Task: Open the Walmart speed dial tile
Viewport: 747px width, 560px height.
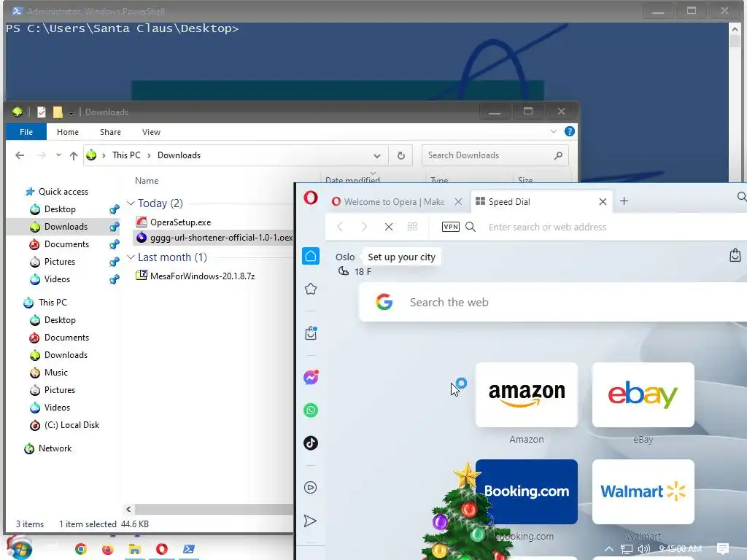Action: [x=643, y=492]
